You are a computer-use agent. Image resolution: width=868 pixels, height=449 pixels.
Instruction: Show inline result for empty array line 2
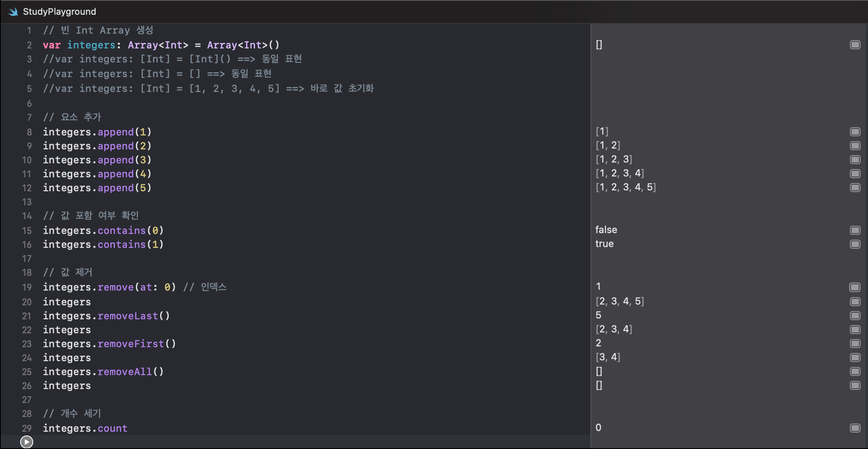855,45
